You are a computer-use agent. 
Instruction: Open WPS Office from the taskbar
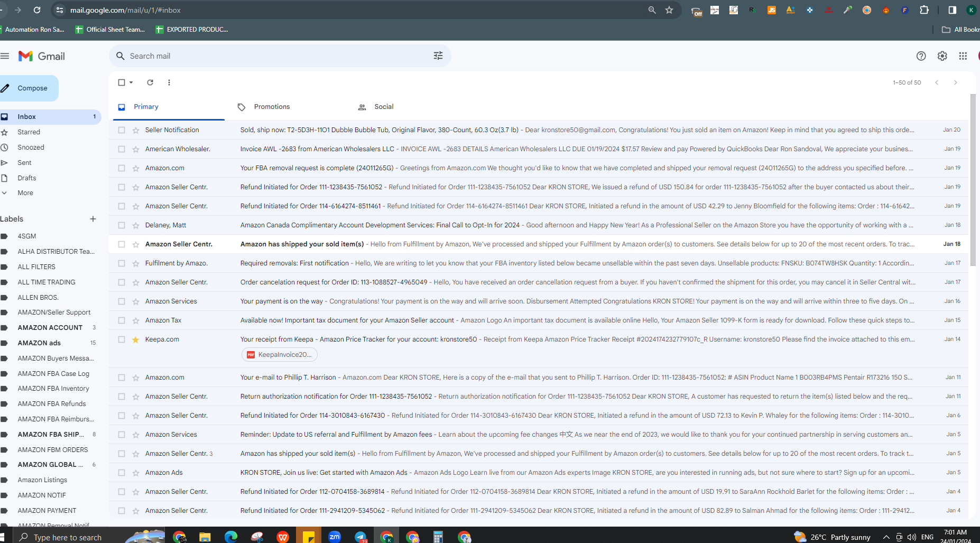coord(283,537)
